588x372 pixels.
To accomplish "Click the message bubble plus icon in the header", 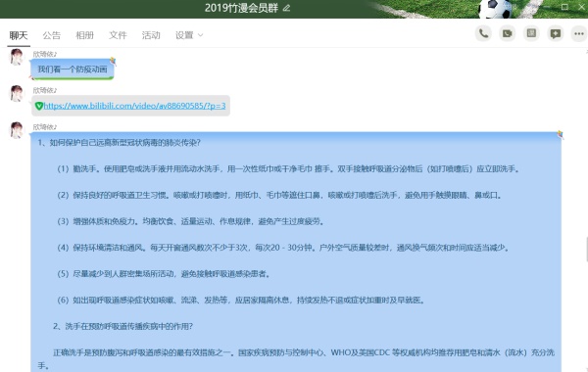I will tap(556, 33).
